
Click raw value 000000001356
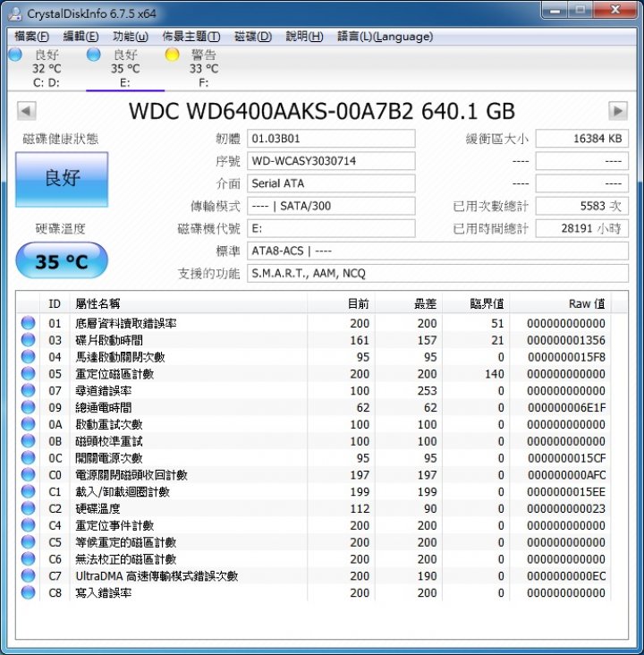[x=566, y=340]
